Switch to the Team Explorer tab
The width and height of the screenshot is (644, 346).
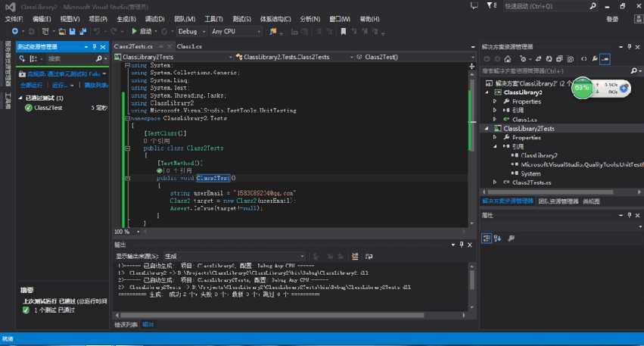pyautogui.click(x=558, y=201)
